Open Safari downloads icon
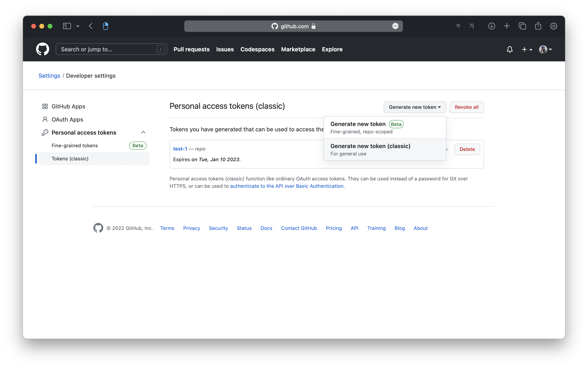This screenshot has width=588, height=369. [492, 26]
